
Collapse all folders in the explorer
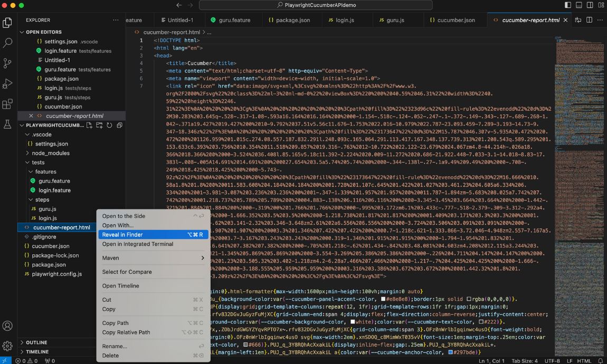tap(119, 126)
